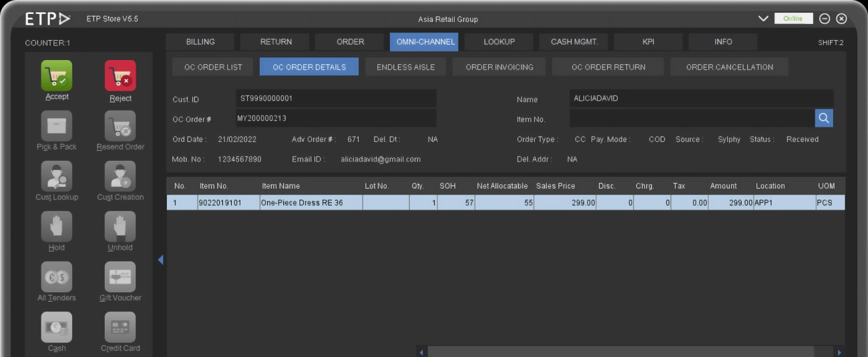Open OC ORDER RETURN sub-tab
Screen dimensions: 868x357
click(608, 67)
